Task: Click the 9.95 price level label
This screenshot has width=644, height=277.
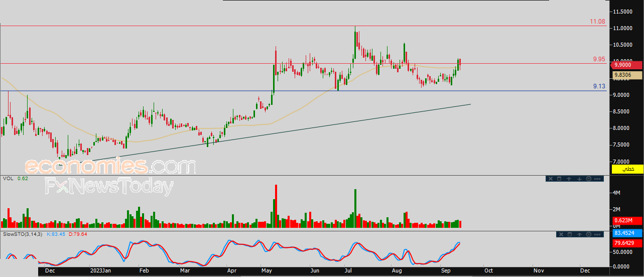Action: 599,59
